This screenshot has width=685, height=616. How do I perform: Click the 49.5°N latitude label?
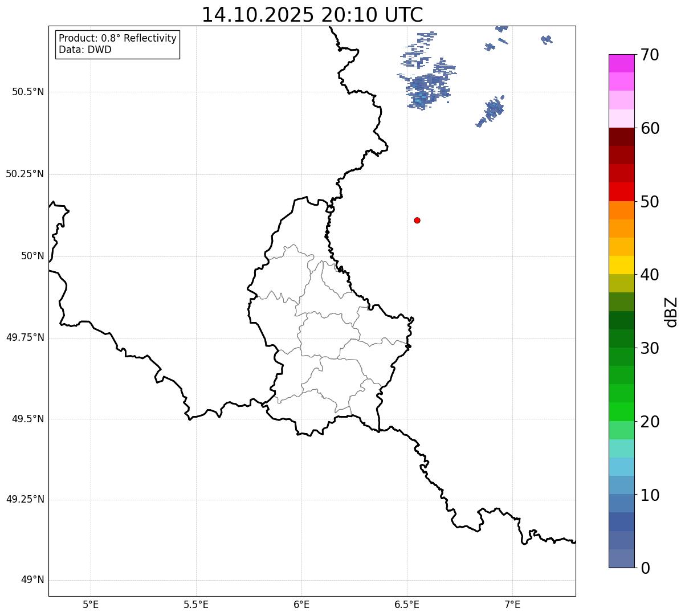pyautogui.click(x=28, y=419)
